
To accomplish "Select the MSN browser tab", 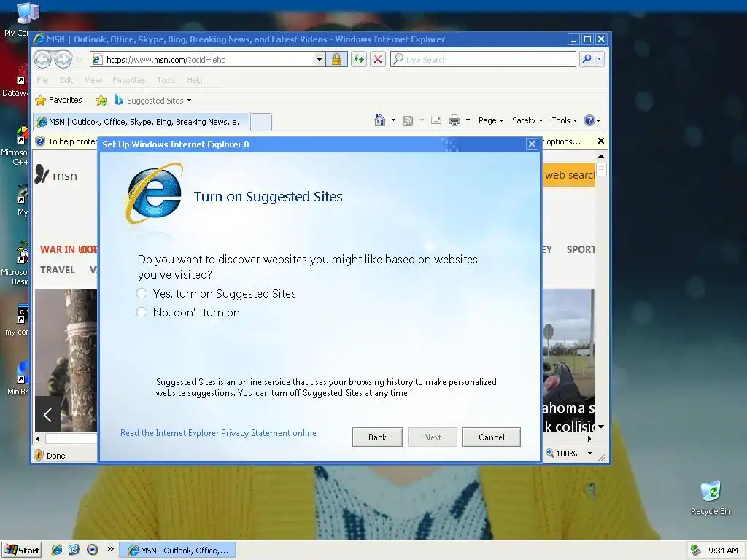I will [x=142, y=122].
